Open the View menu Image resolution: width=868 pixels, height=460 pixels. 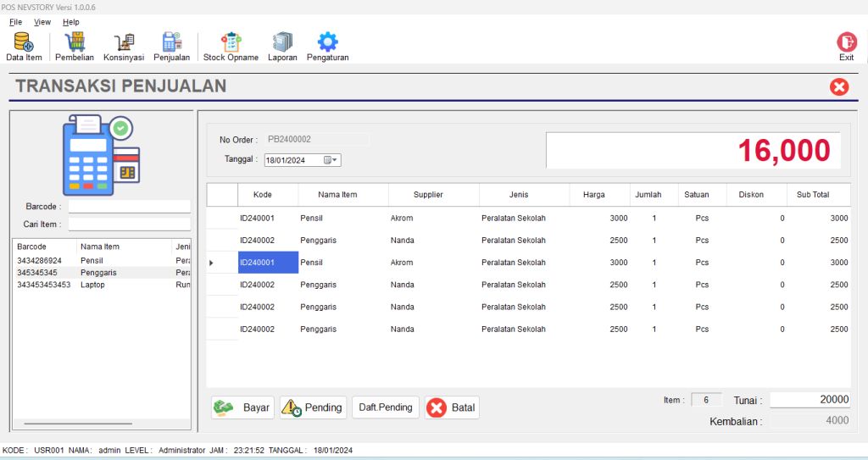point(42,22)
